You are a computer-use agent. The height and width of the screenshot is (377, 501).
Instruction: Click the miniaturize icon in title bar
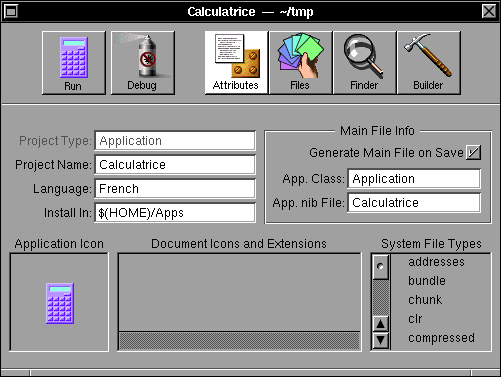click(11, 11)
